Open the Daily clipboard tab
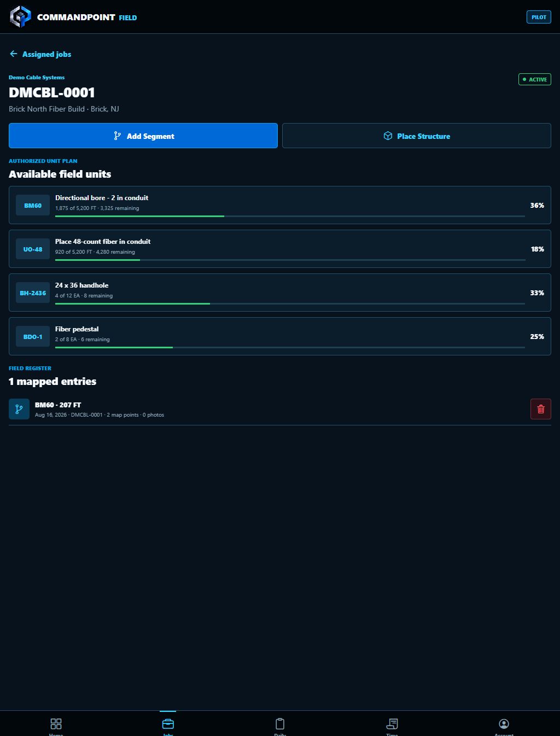The width and height of the screenshot is (560, 736). coord(280,724)
